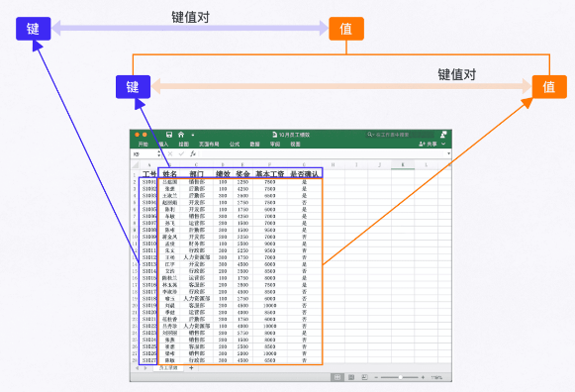This screenshot has height=392, width=575.
Task: Click the select-all corner of the sheet
Action: pos(135,164)
